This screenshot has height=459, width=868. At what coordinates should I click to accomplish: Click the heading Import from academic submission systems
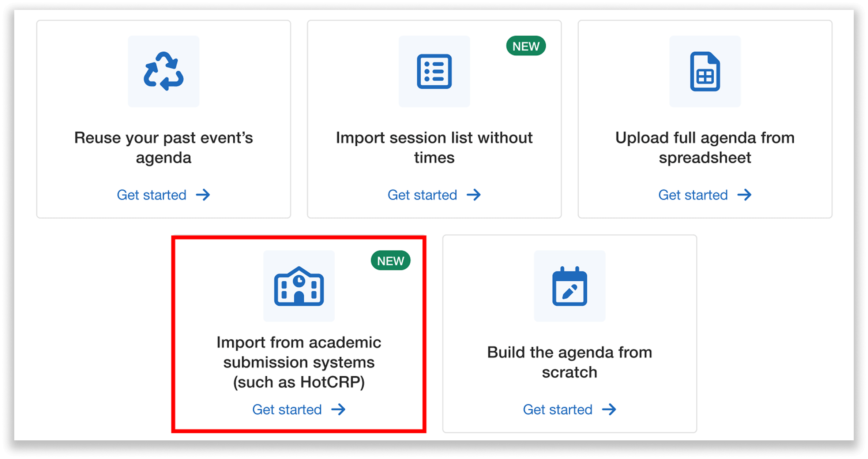298,362
